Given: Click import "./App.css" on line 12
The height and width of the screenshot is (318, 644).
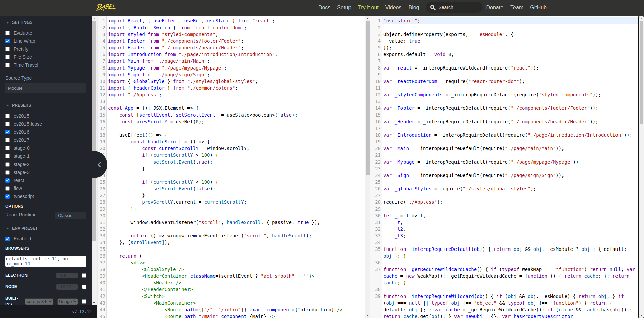Looking at the screenshot, I should pos(135,95).
